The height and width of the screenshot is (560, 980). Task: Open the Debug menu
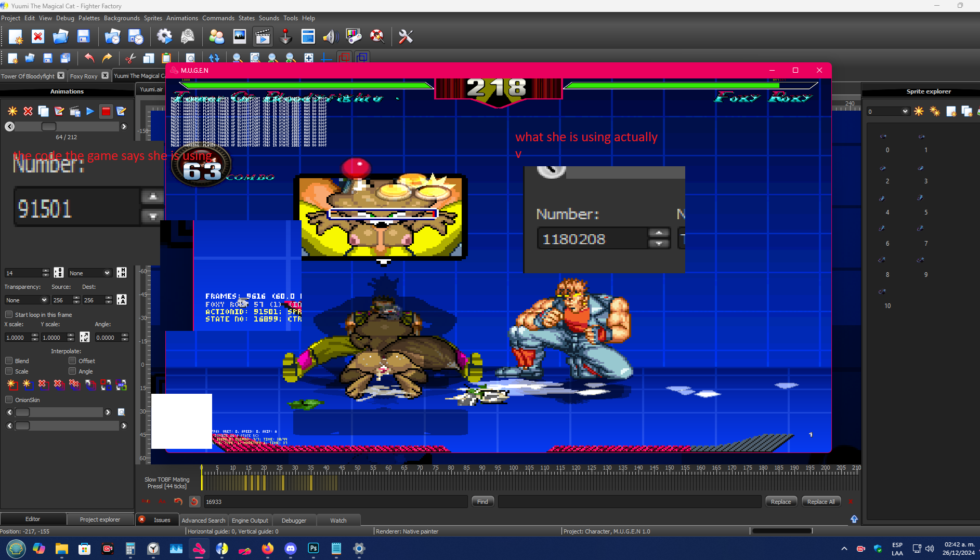tap(65, 18)
